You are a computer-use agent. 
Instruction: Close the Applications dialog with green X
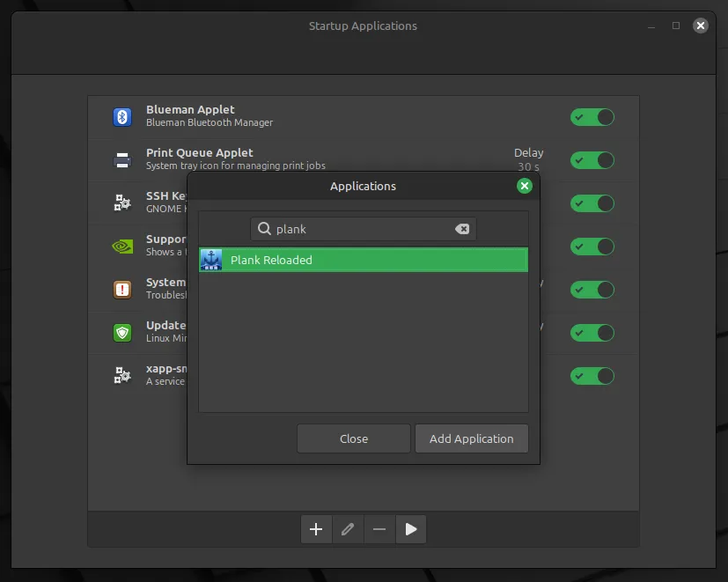(x=525, y=186)
